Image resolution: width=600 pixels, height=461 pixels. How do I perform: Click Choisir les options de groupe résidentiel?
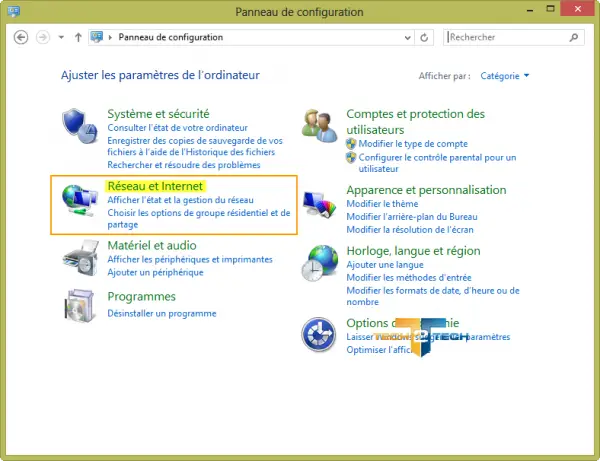pos(199,218)
